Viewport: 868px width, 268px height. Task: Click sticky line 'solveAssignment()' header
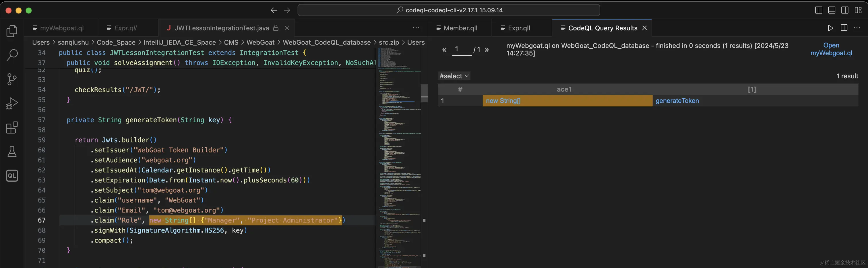147,62
